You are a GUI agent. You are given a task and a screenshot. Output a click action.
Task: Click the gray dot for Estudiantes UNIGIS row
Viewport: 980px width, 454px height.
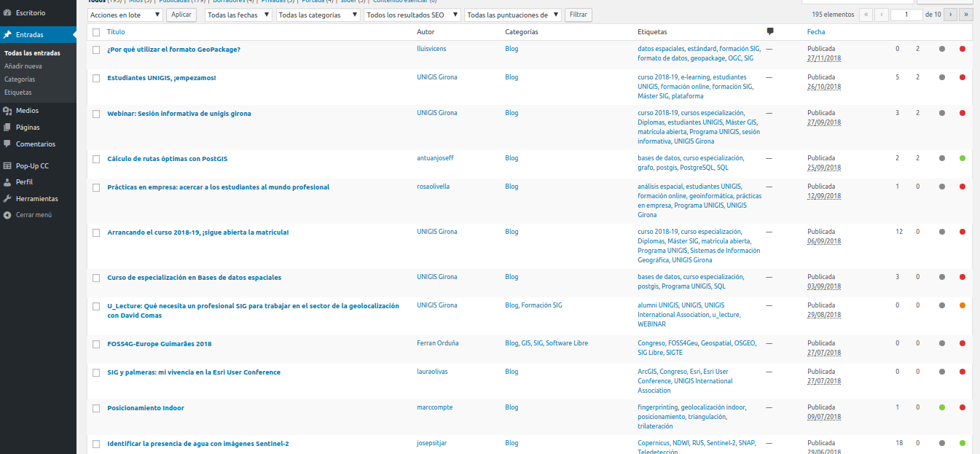point(942,77)
